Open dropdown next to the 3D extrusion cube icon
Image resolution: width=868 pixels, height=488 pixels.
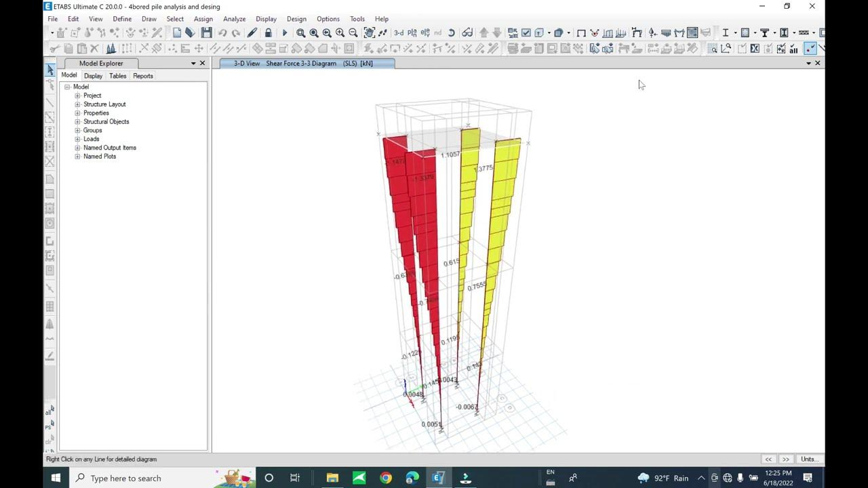(x=568, y=33)
